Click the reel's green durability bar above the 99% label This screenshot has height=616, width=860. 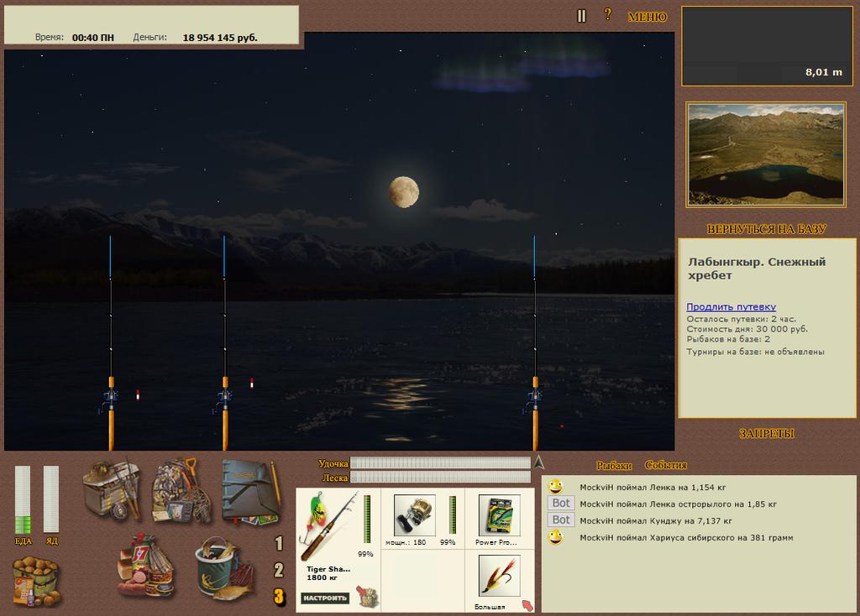coord(453,514)
